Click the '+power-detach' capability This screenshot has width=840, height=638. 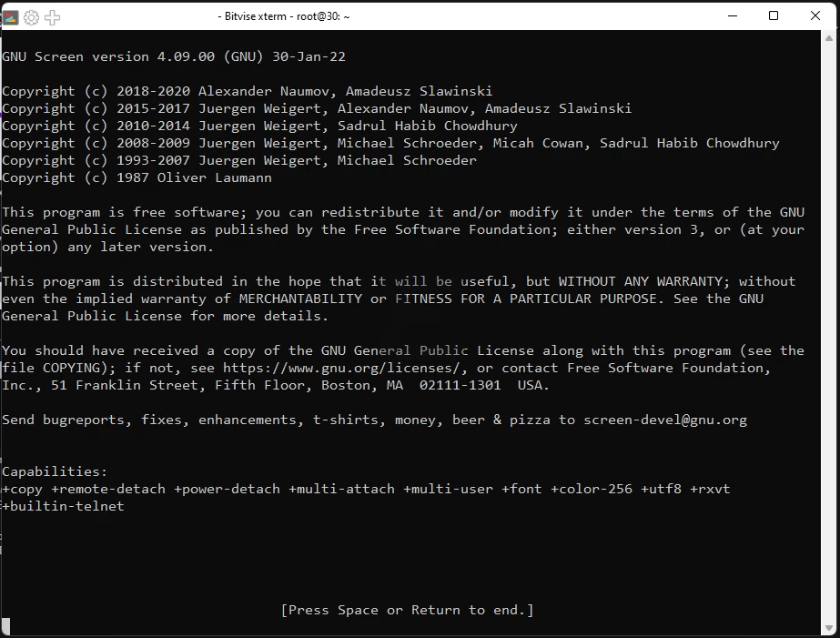tap(228, 489)
